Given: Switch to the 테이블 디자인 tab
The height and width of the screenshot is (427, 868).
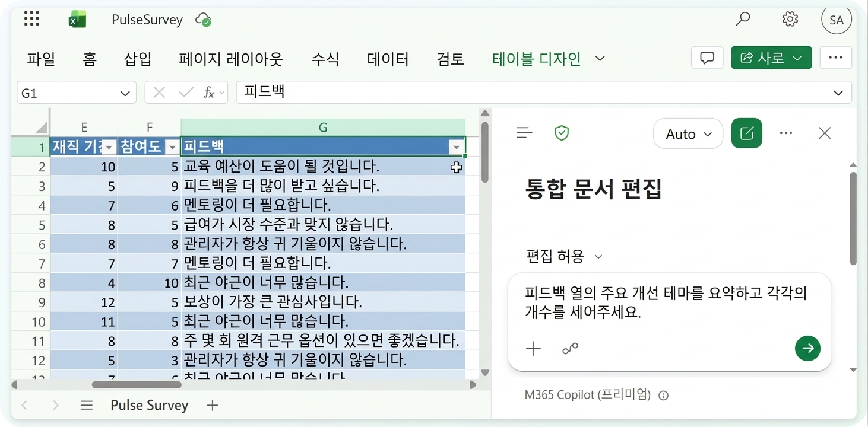Looking at the screenshot, I should 536,59.
